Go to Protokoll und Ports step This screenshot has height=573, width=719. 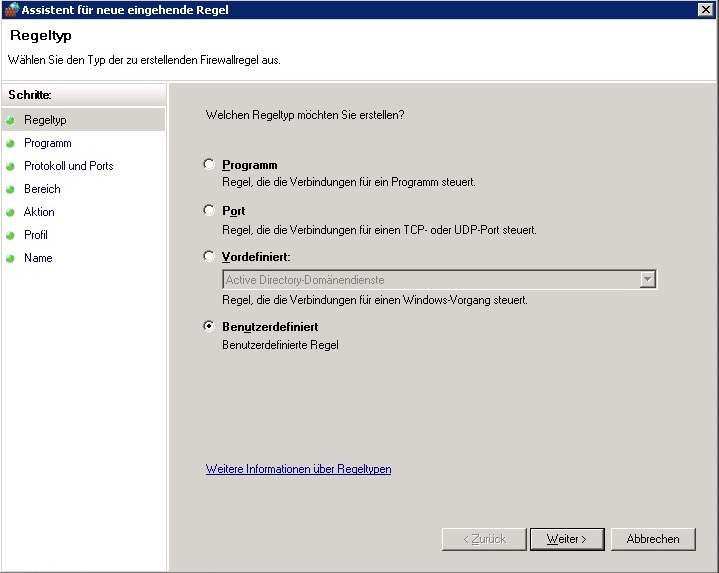pos(68,166)
